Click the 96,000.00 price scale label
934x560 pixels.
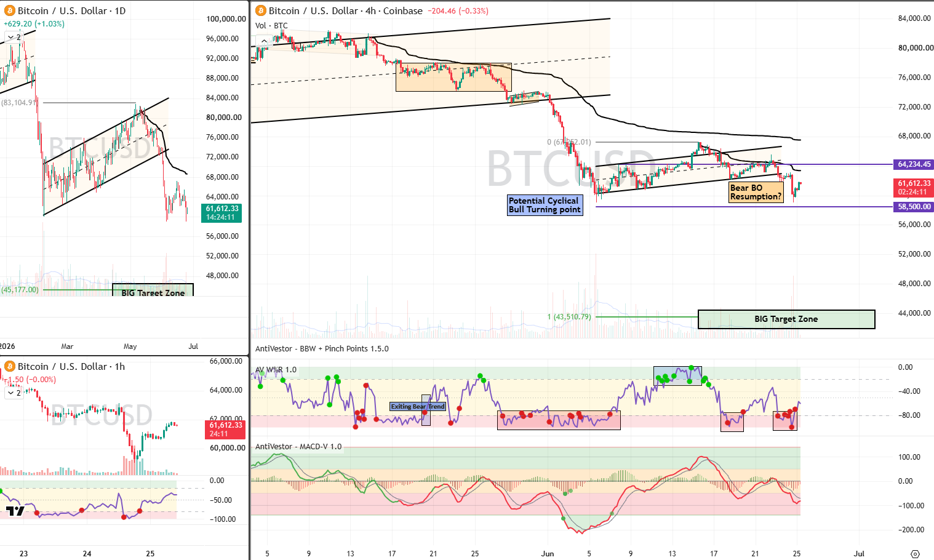click(223, 39)
